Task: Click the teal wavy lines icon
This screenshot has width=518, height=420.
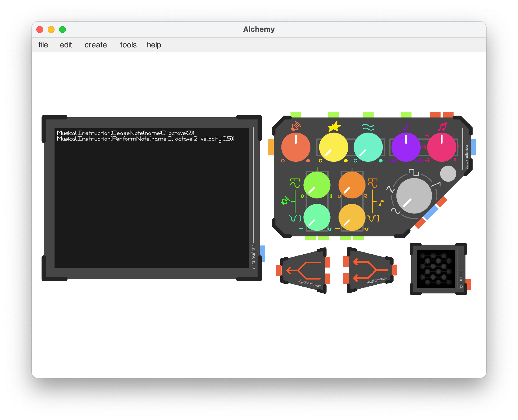Action: 368,127
